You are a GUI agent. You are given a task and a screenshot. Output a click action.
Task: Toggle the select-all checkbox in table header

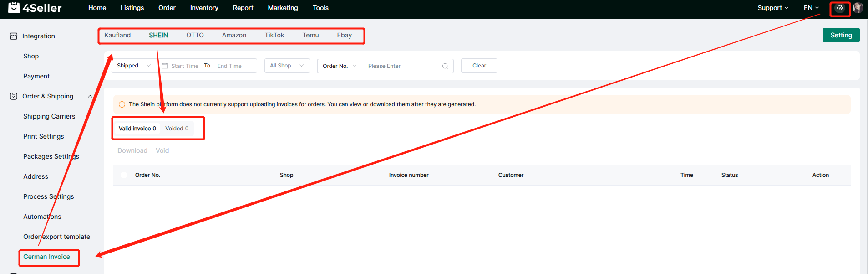pyautogui.click(x=124, y=175)
